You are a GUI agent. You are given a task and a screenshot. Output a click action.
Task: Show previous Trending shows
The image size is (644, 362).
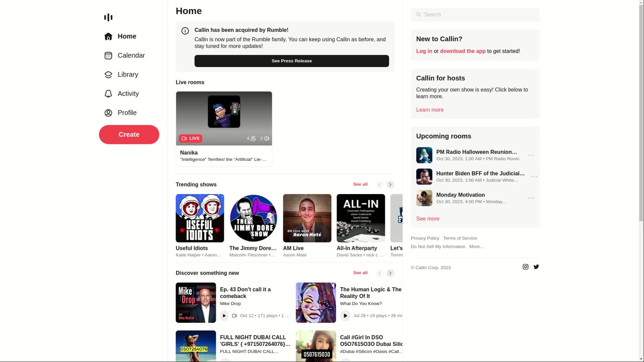(x=380, y=185)
